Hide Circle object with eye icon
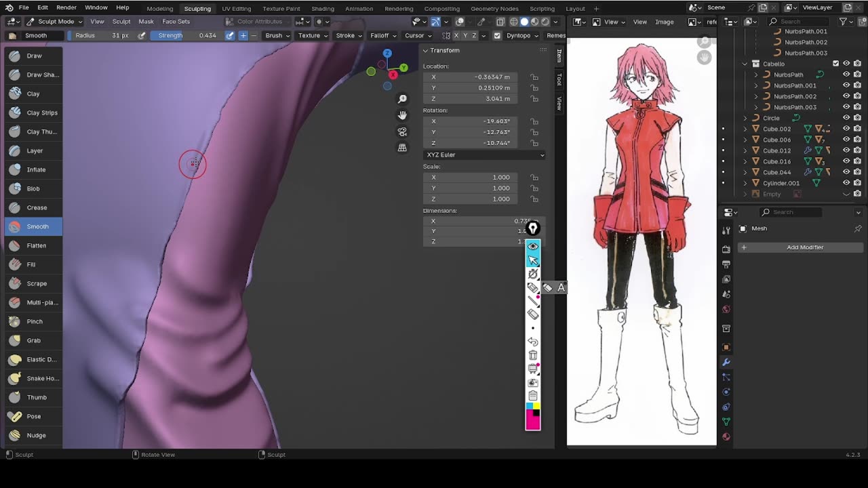The image size is (868, 488). 846,118
